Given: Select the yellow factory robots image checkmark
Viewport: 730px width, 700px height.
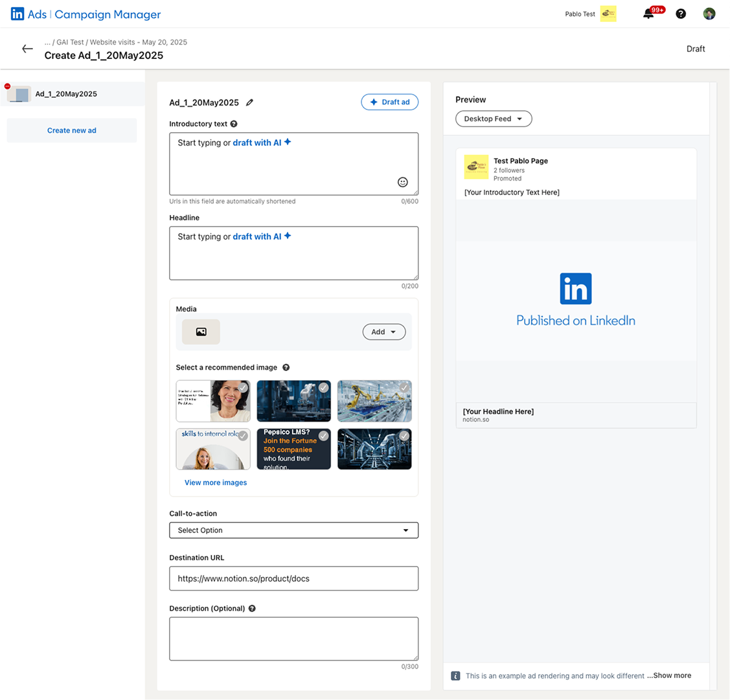Looking at the screenshot, I should pos(404,388).
